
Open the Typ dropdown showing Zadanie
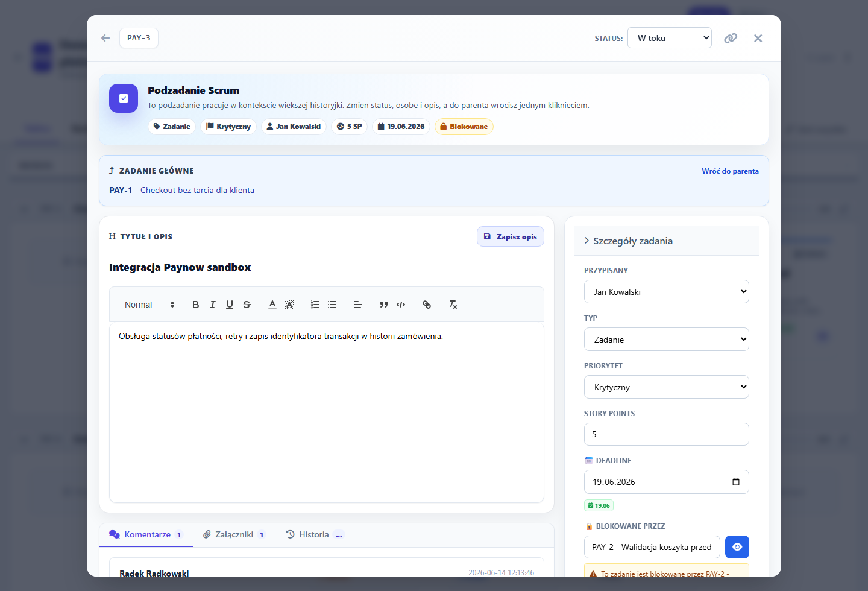[x=666, y=340]
